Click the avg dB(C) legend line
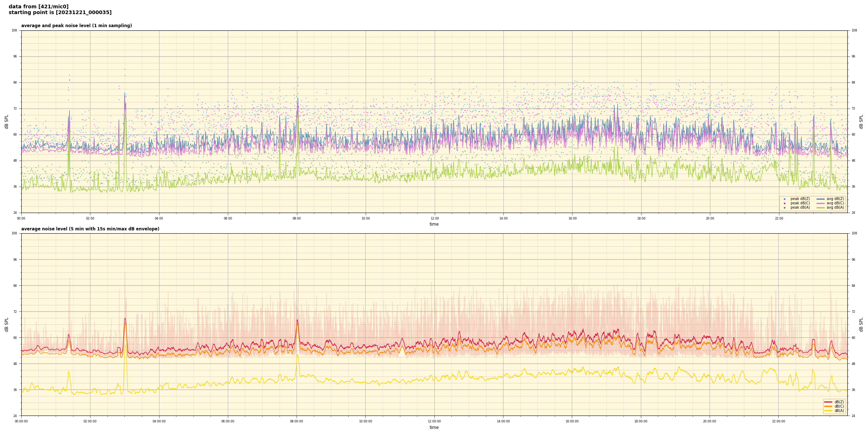 [x=821, y=203]
